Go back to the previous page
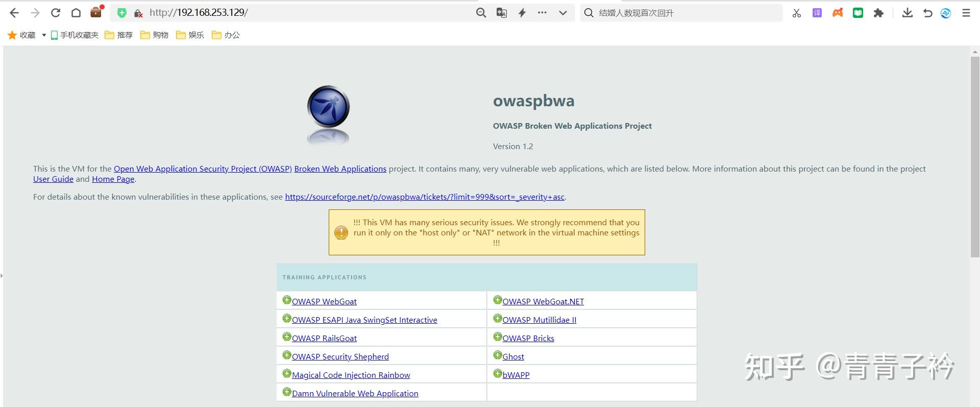Viewport: 980px width, 407px height. [x=14, y=13]
